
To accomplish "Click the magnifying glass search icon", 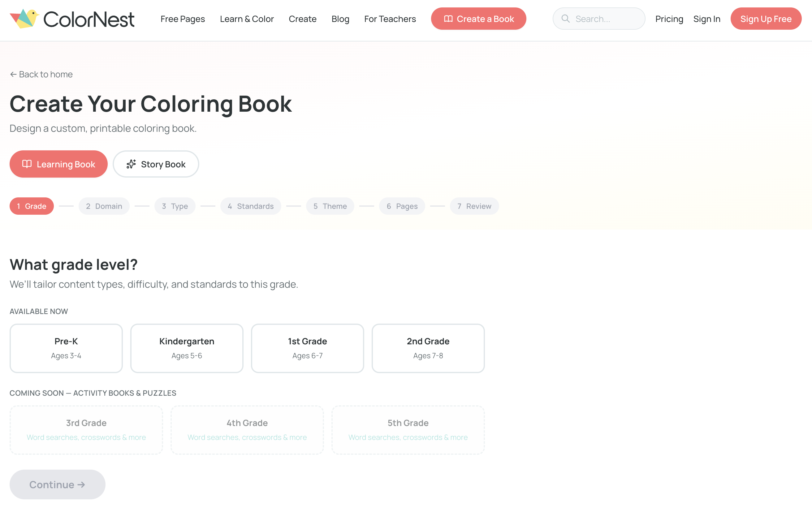I will [566, 19].
